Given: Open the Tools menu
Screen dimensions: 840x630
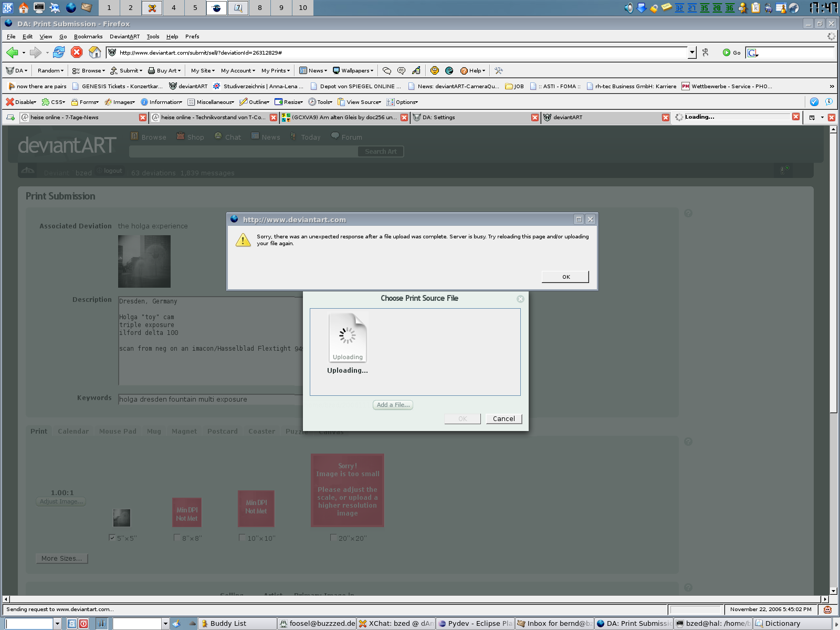Looking at the screenshot, I should point(153,36).
